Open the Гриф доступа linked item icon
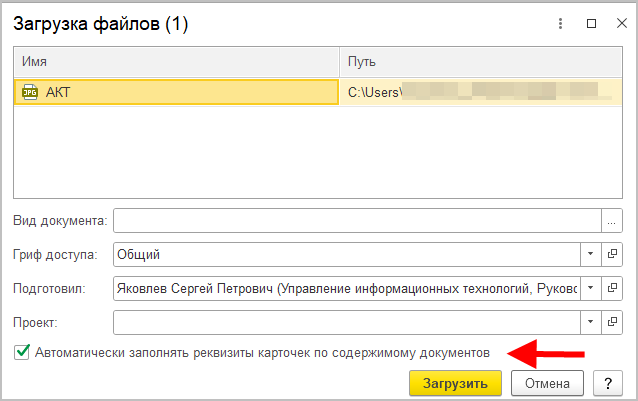This screenshot has width=638, height=401. click(612, 254)
